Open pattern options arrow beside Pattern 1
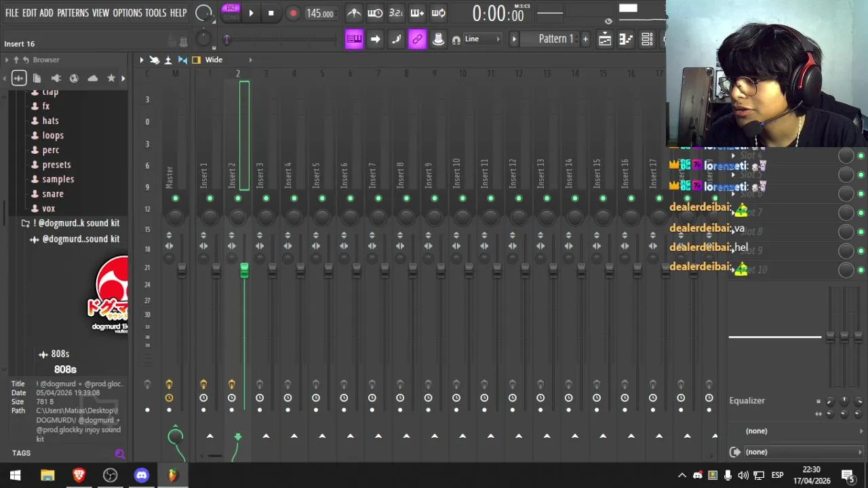Viewport: 868px width, 488px height. pyautogui.click(x=514, y=39)
